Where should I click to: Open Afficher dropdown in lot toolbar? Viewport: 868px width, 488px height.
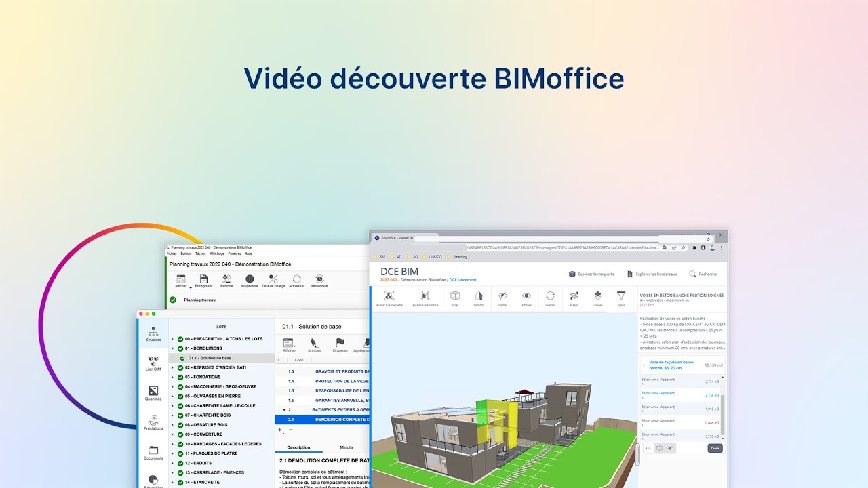coord(290,345)
